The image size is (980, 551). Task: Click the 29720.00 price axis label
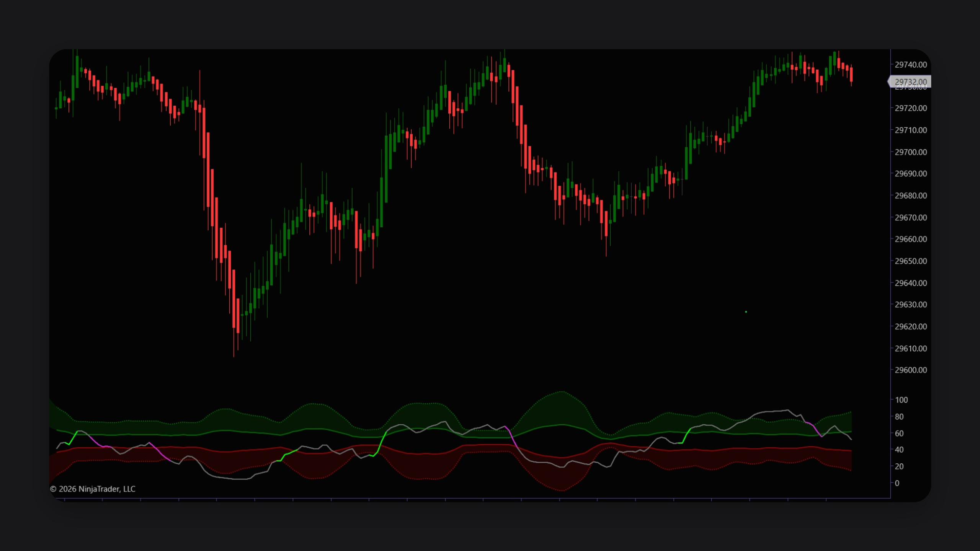coord(911,108)
